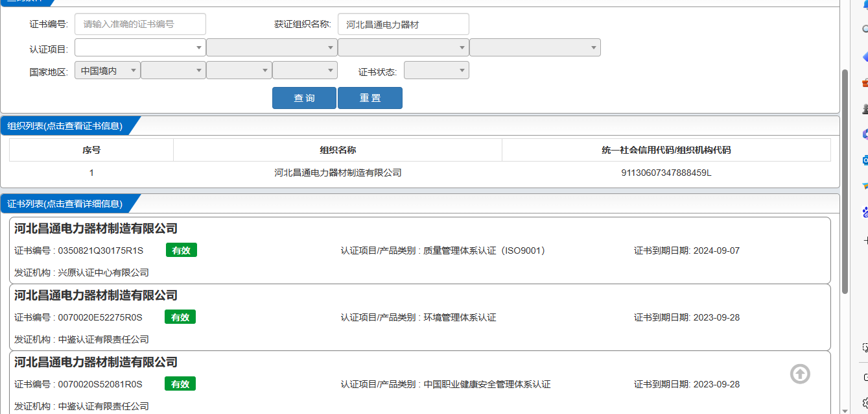This screenshot has height=414, width=868.
Task: Expand the fourth 认证项目 dropdown
Action: coord(535,47)
